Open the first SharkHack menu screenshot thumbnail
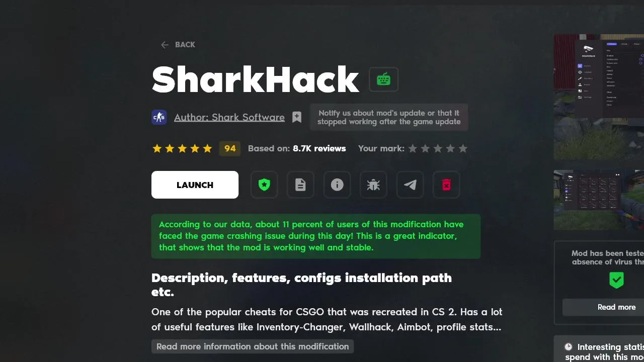 click(x=599, y=97)
